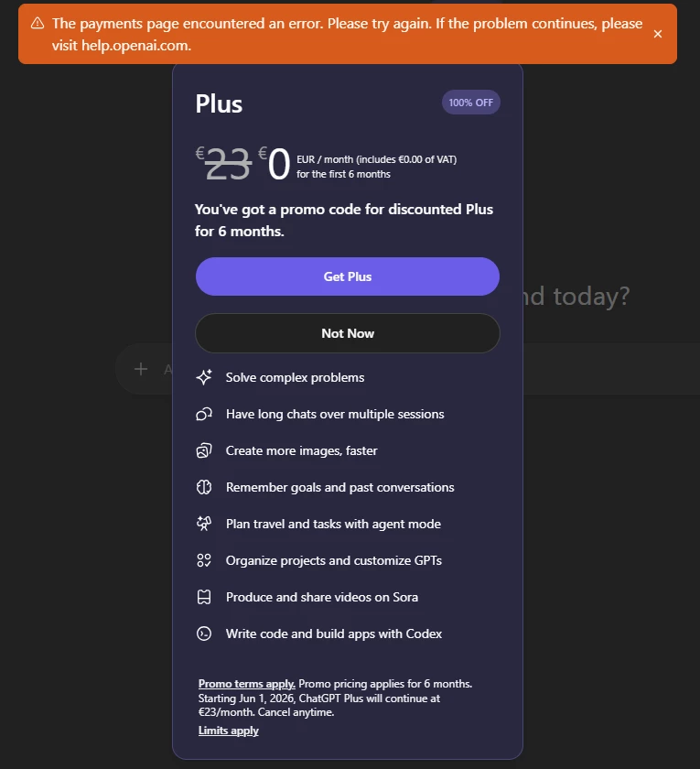Click the chat bubbles icon for long chats
Viewport: 700px width, 769px height.
[x=204, y=414]
